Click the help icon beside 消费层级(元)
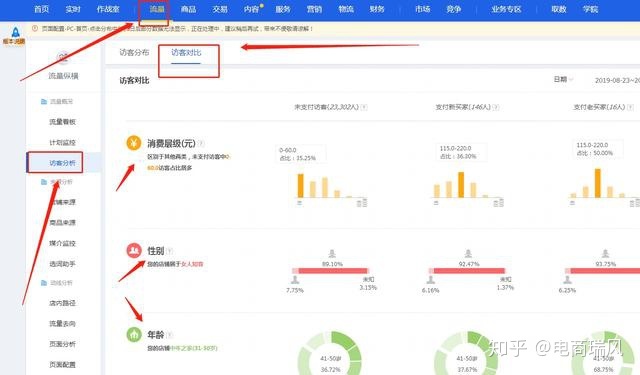 point(202,144)
